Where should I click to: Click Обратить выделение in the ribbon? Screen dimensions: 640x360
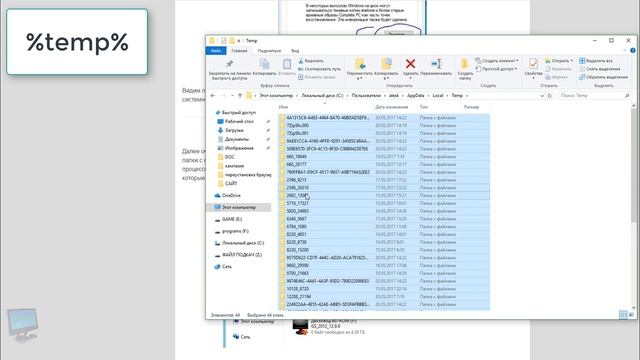(603, 77)
